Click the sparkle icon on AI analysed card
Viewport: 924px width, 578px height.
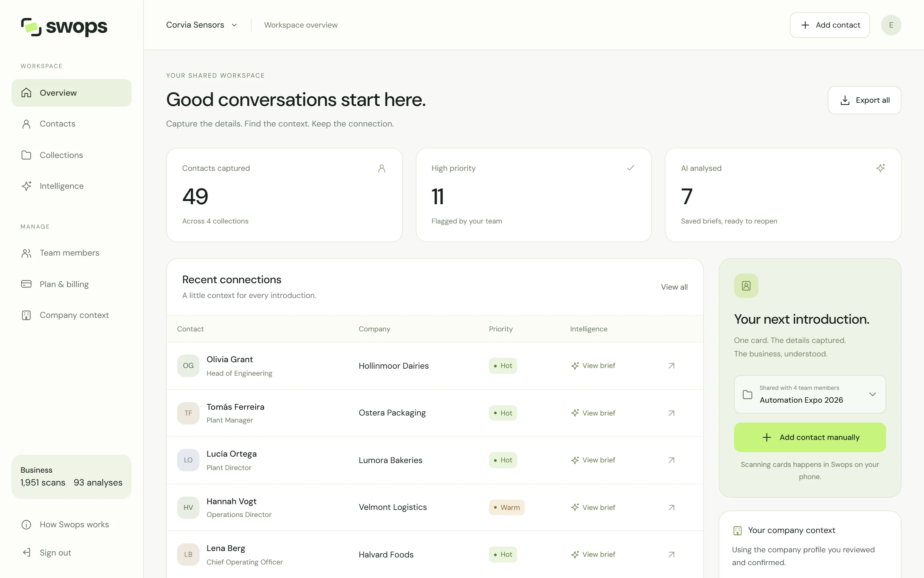click(880, 168)
